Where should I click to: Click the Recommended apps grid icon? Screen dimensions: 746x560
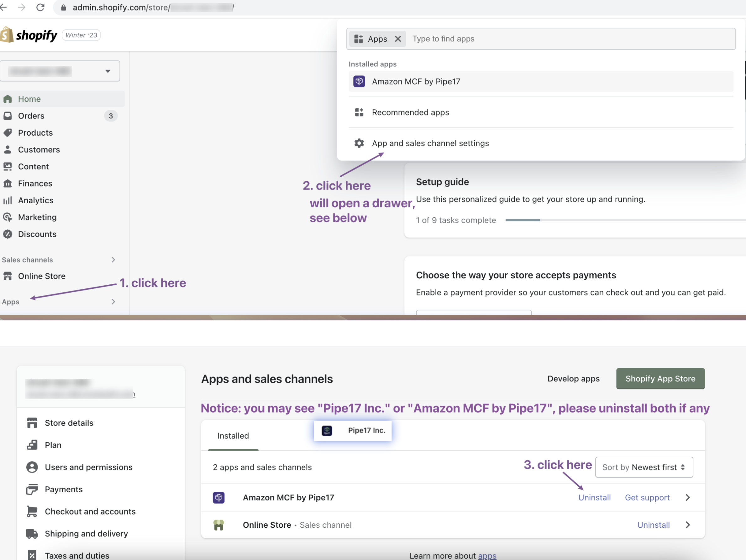(359, 112)
